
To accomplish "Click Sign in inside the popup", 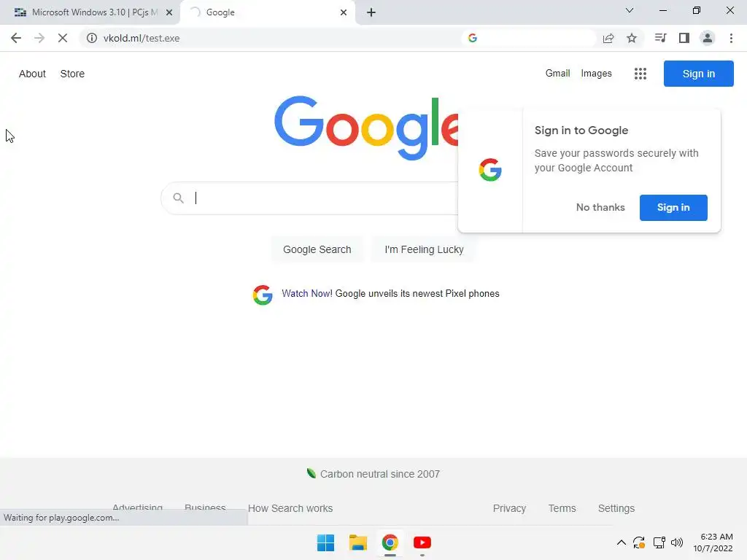I will click(x=673, y=208).
